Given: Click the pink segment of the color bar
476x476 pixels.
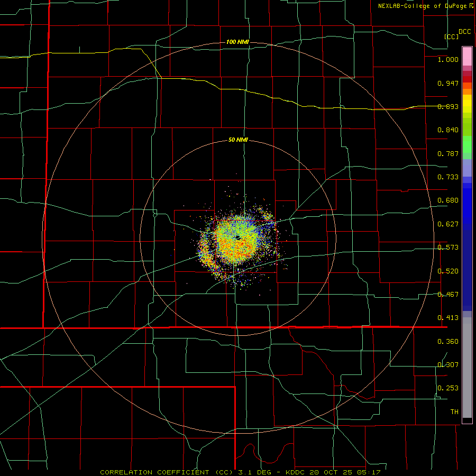Looking at the screenshot, I should tap(467, 57).
